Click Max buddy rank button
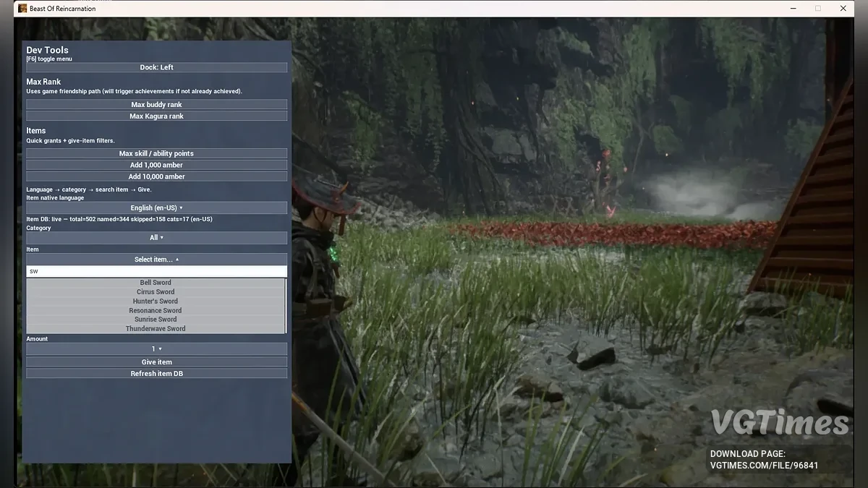 click(x=157, y=105)
